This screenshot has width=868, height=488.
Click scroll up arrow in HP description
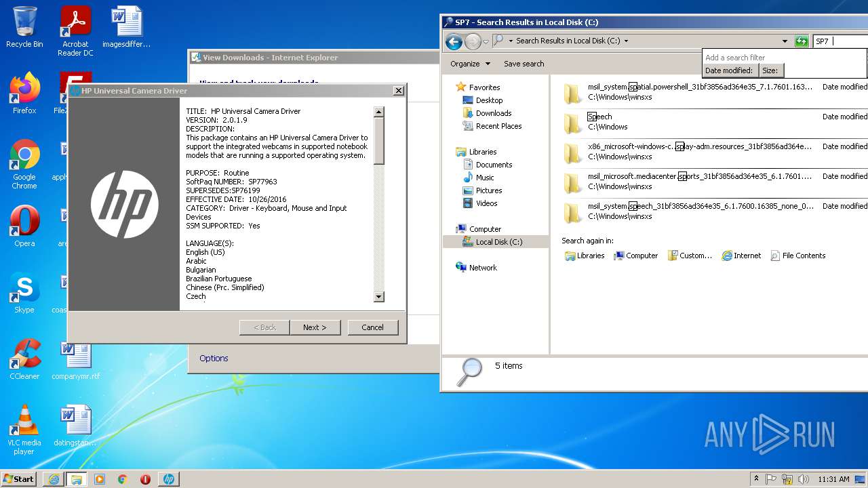tap(379, 112)
